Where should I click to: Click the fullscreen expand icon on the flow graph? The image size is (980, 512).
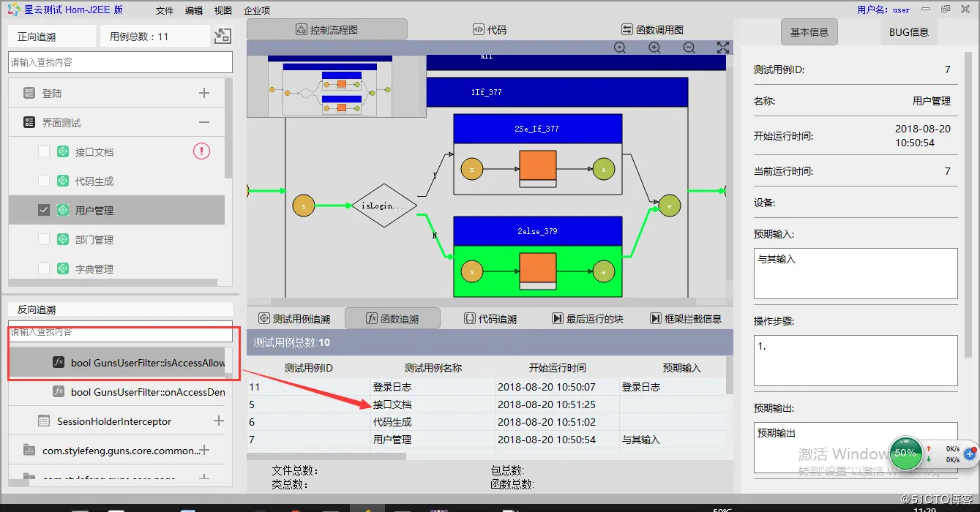pos(723,47)
